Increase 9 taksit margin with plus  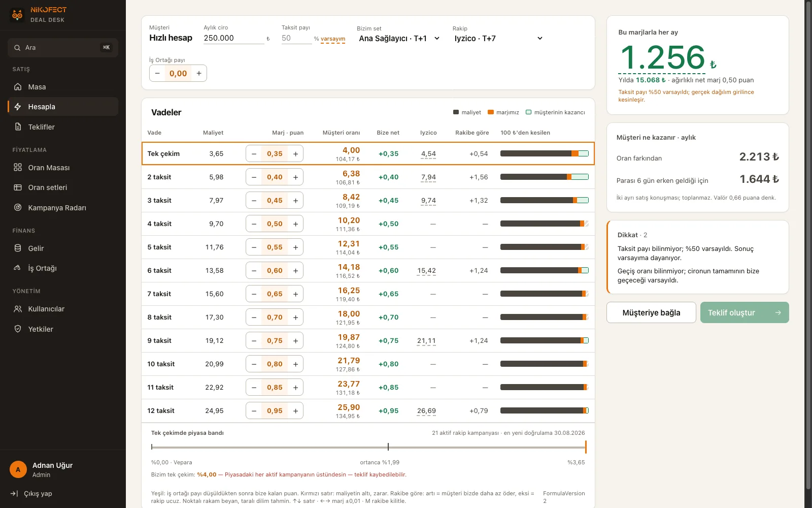point(295,340)
